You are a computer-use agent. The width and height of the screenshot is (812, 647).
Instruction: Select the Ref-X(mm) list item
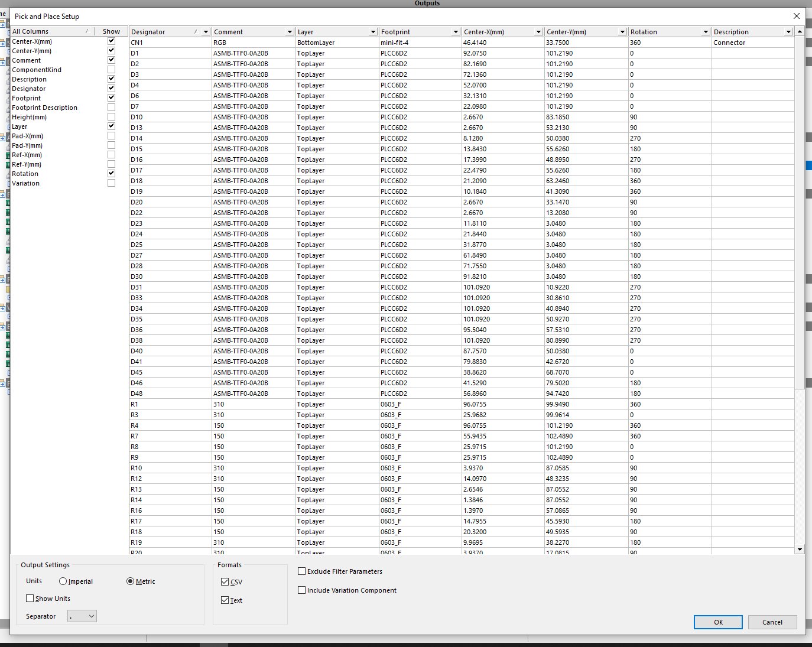point(27,155)
